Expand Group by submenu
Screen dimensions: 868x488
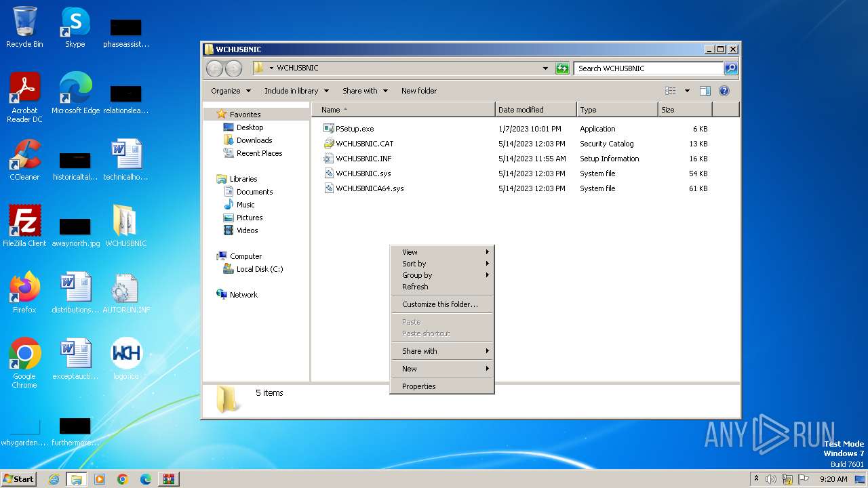tap(442, 275)
